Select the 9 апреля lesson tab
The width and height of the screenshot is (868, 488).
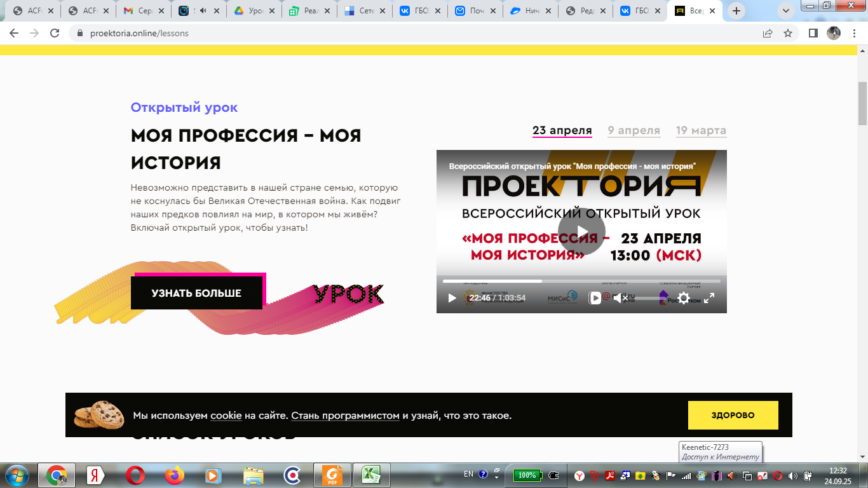634,130
